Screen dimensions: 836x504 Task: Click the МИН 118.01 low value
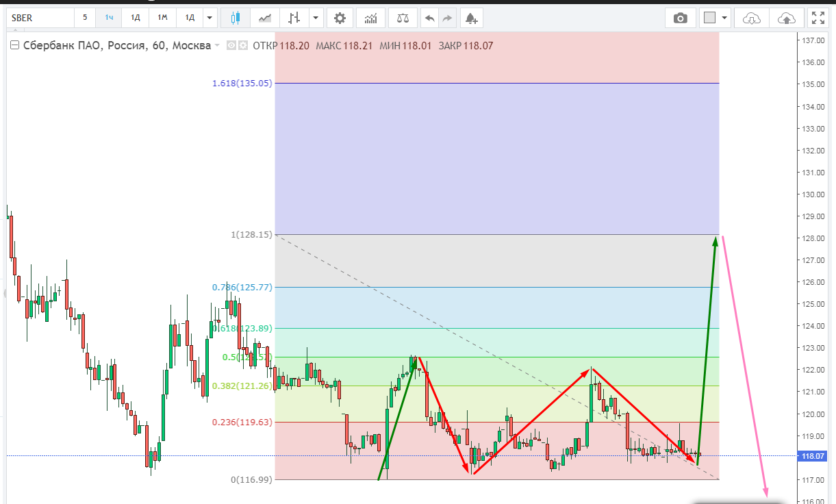405,46
